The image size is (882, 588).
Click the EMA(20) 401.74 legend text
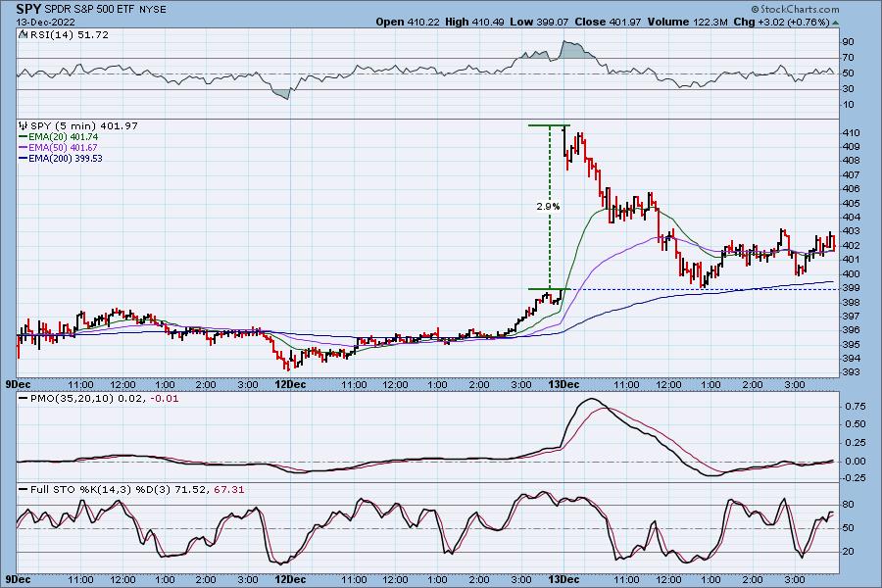[64, 137]
